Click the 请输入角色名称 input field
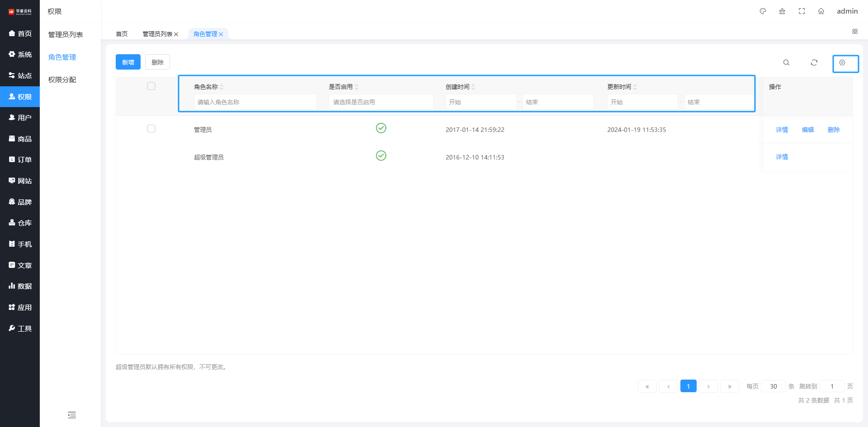The height and width of the screenshot is (427, 868). coord(255,102)
